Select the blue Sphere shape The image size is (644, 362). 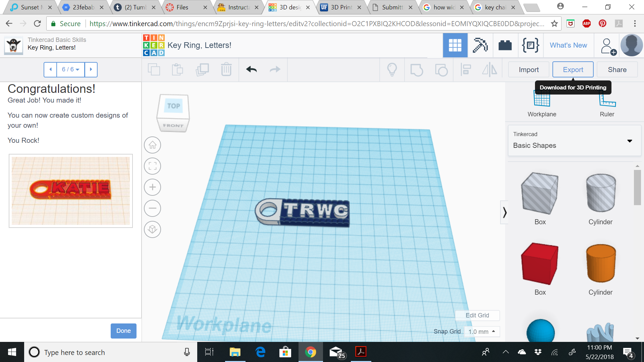[x=540, y=331]
